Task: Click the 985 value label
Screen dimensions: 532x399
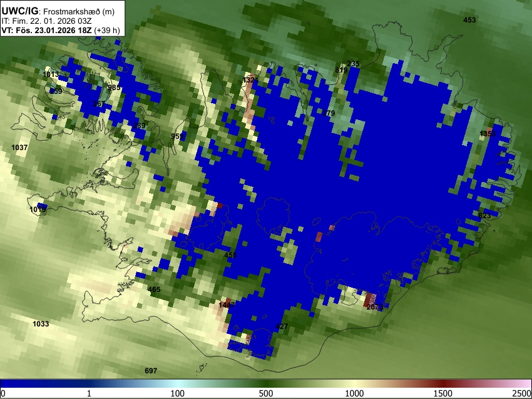Action: pyautogui.click(x=114, y=88)
